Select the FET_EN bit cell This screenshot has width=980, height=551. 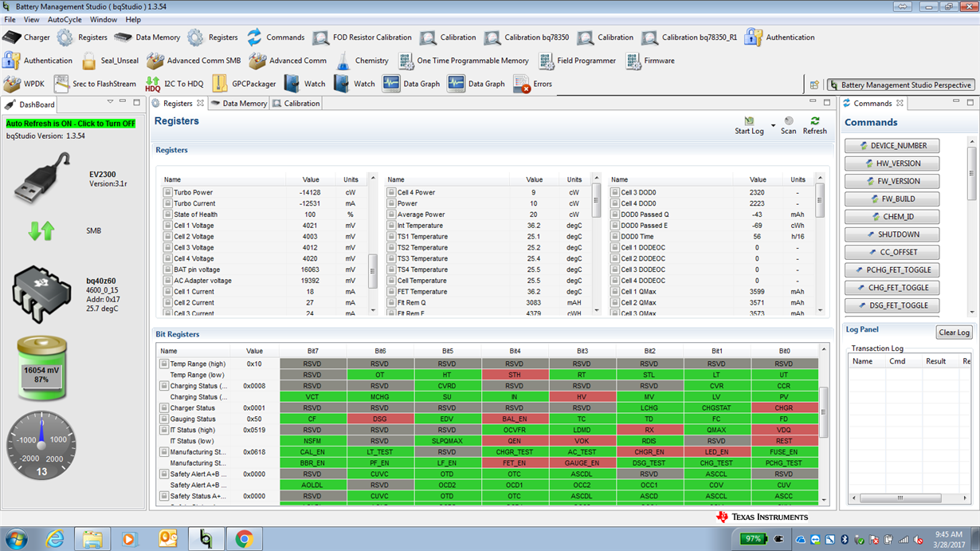point(514,462)
